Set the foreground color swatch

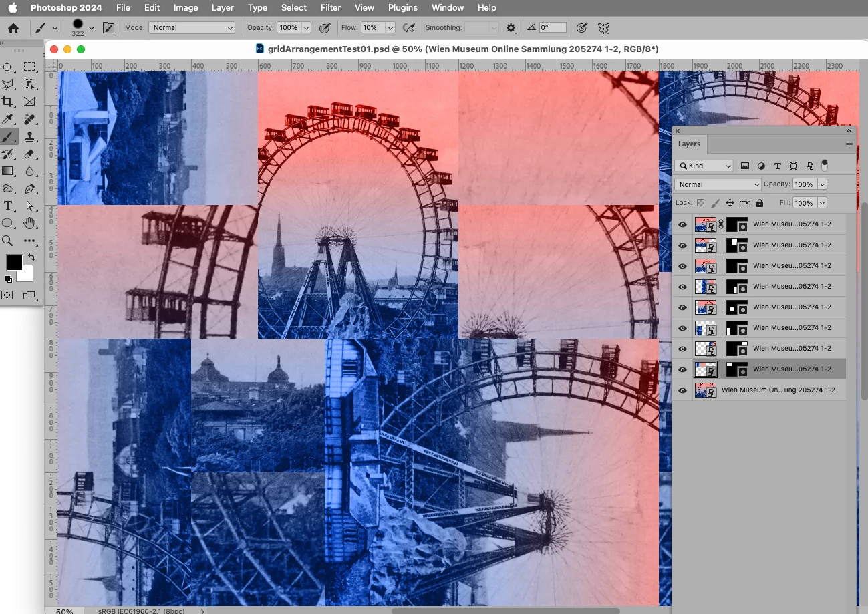tap(15, 263)
